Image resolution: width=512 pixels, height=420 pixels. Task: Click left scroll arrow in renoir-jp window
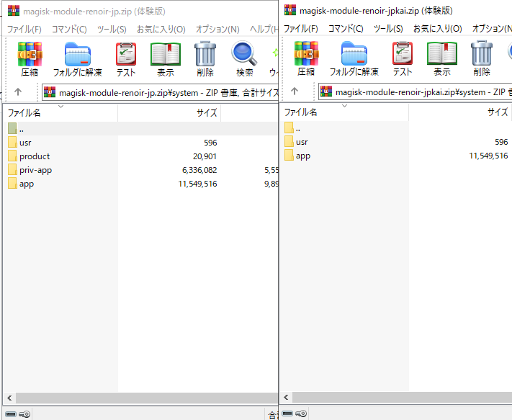click(x=9, y=398)
